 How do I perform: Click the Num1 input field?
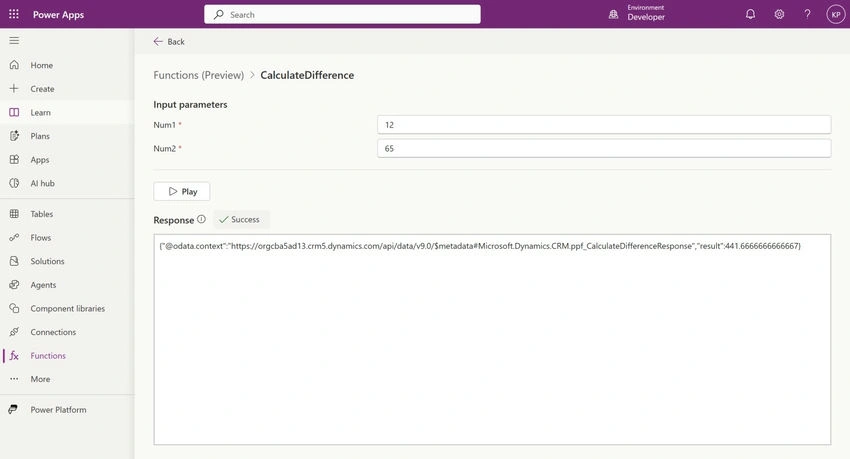[x=604, y=125]
